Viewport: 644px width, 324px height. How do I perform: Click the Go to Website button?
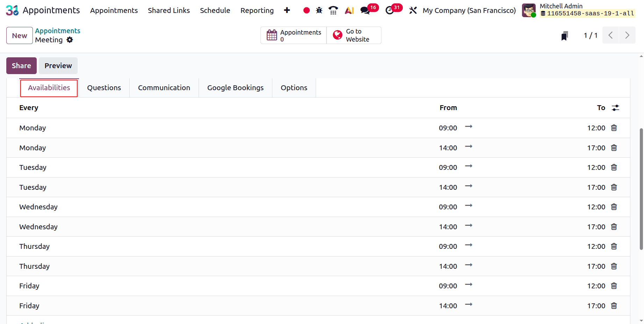point(354,35)
